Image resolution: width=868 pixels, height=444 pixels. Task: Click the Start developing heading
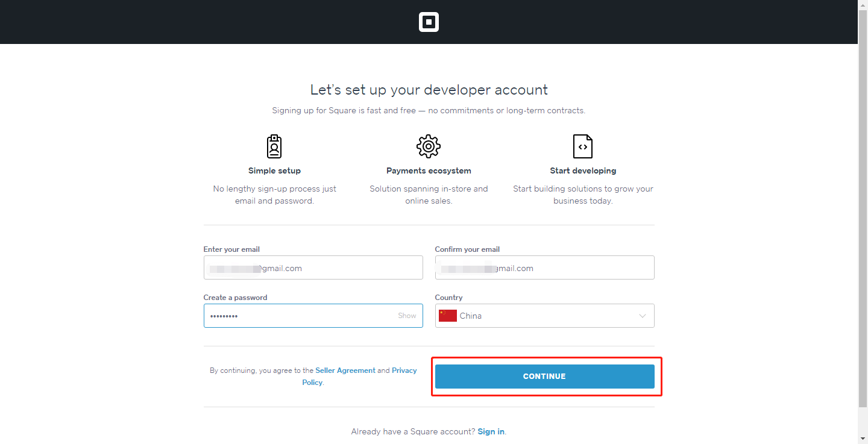tap(583, 170)
